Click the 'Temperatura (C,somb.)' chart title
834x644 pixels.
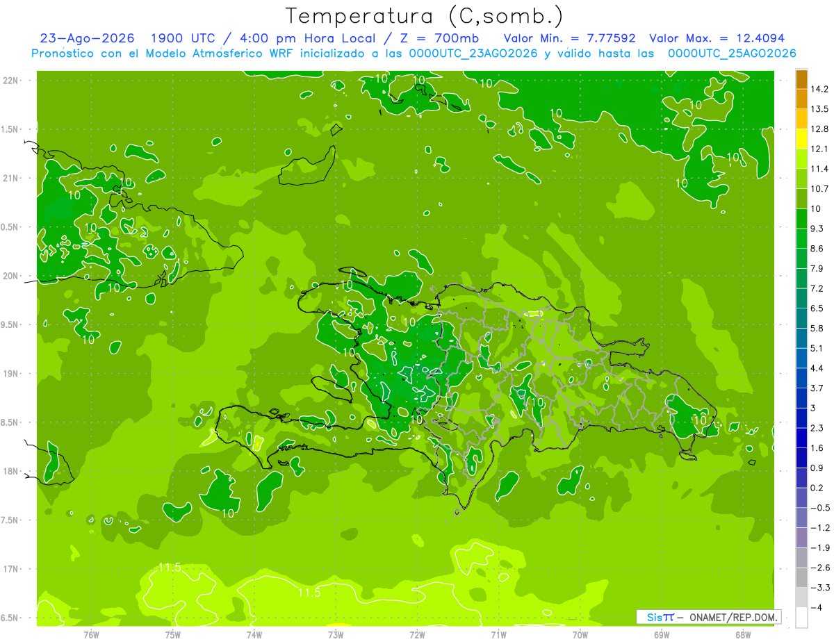[x=424, y=16]
